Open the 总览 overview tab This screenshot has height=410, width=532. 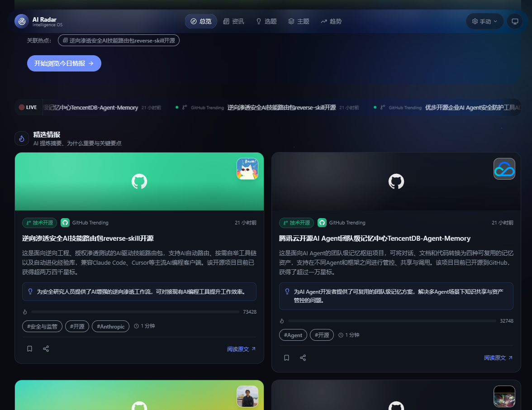(201, 21)
